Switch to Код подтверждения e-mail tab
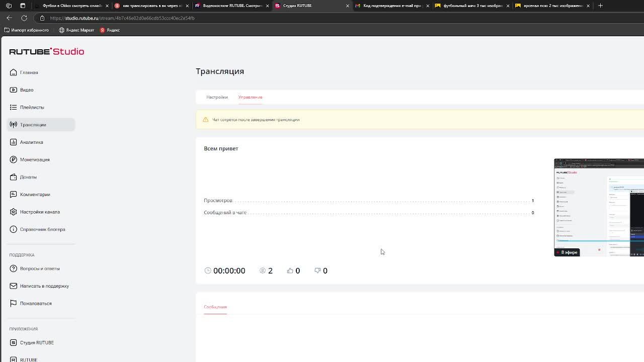This screenshot has width=644, height=362. 391,6
